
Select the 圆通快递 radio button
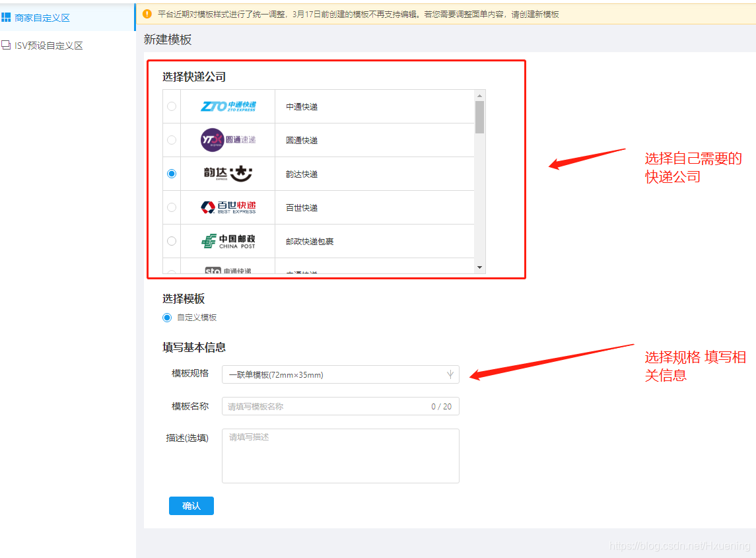[172, 141]
